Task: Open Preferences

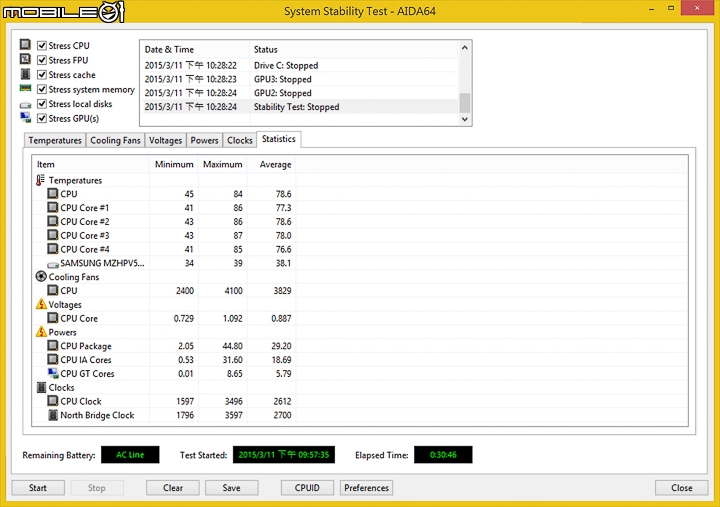Action: (x=366, y=488)
